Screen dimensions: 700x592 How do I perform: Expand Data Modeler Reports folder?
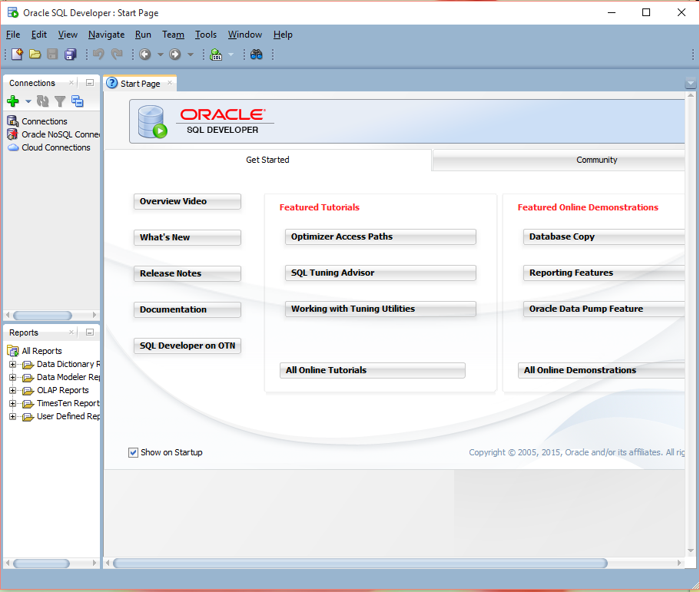12,378
